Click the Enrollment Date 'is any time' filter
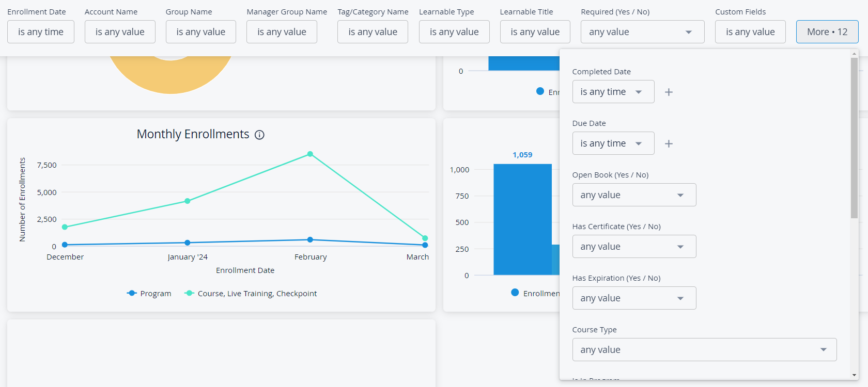The width and height of the screenshot is (868, 387). tap(41, 32)
